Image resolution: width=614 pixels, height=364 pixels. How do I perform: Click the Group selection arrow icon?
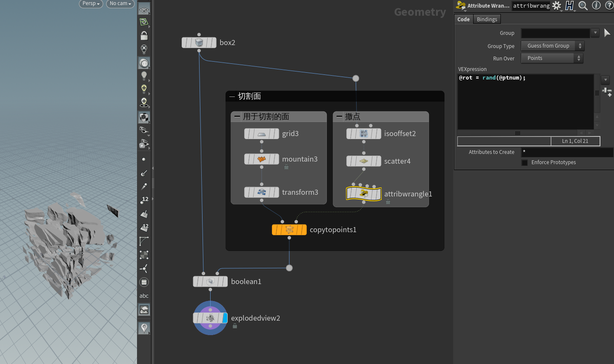pyautogui.click(x=607, y=33)
